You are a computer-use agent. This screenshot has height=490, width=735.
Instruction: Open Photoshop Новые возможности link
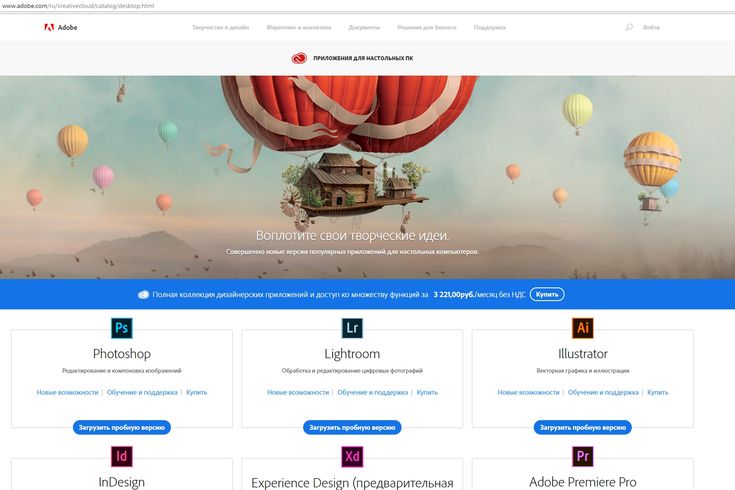click(x=68, y=392)
